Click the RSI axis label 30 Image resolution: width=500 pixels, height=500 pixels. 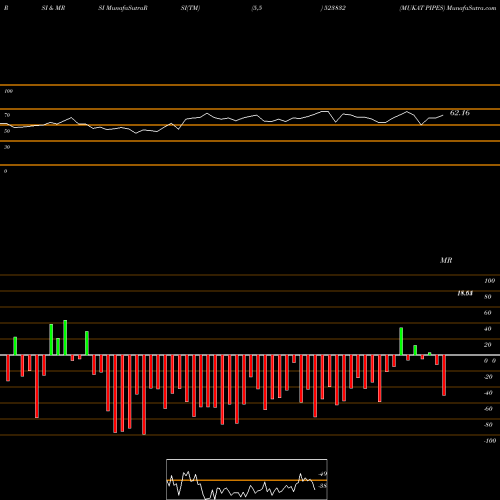(7, 147)
